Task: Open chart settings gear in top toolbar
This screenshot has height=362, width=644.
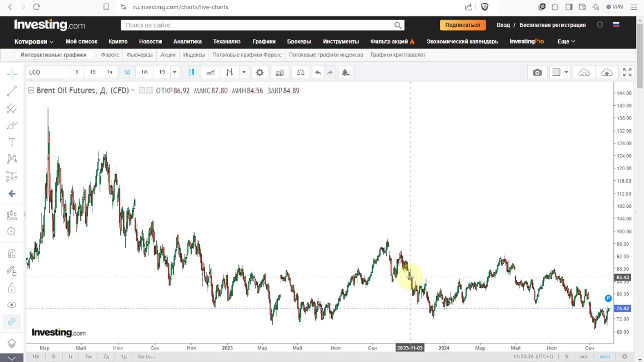Action: coord(260,72)
